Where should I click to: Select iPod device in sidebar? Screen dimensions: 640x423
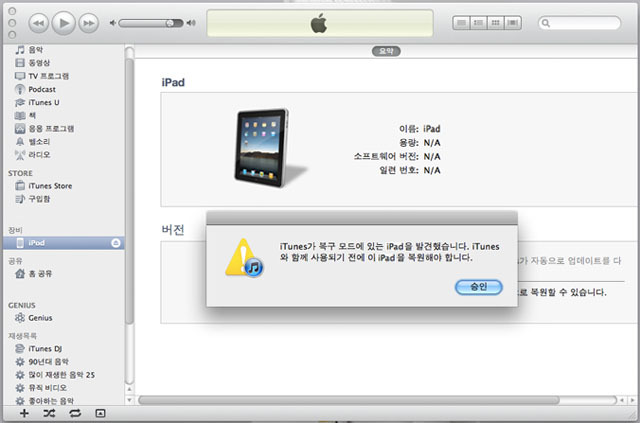[x=64, y=243]
